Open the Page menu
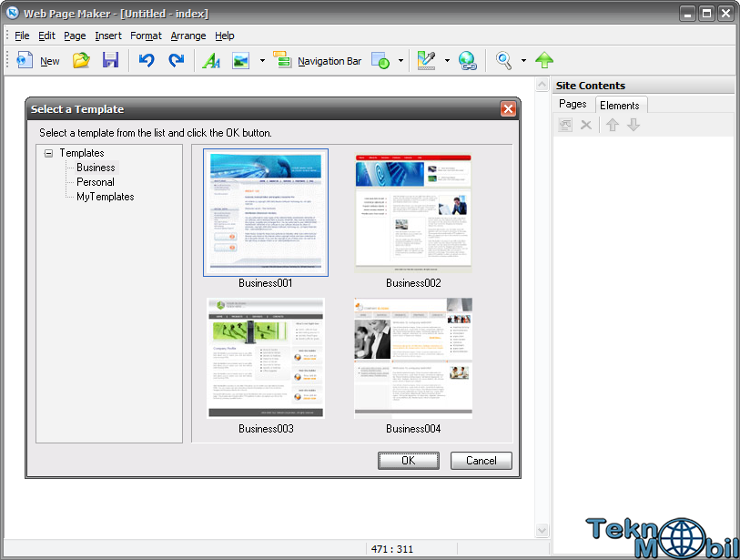The image size is (740, 560). [75, 36]
